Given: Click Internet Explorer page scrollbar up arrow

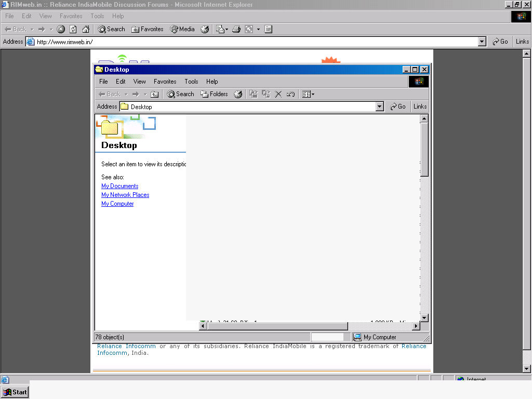Looking at the screenshot, I should [x=526, y=54].
